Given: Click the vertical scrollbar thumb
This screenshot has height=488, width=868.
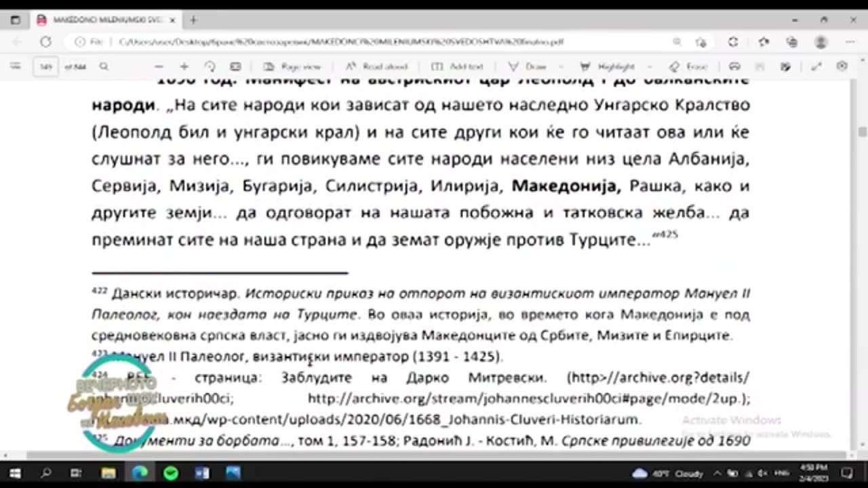Looking at the screenshot, I should point(863,131).
